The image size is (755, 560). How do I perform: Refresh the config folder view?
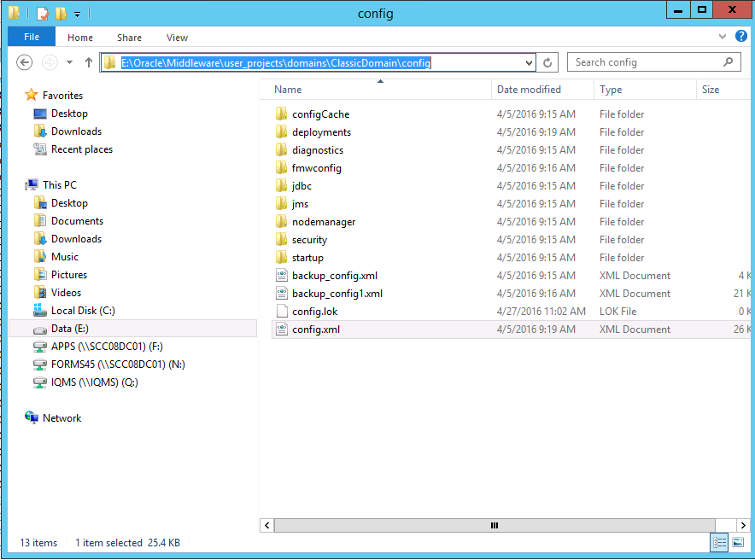pos(547,63)
